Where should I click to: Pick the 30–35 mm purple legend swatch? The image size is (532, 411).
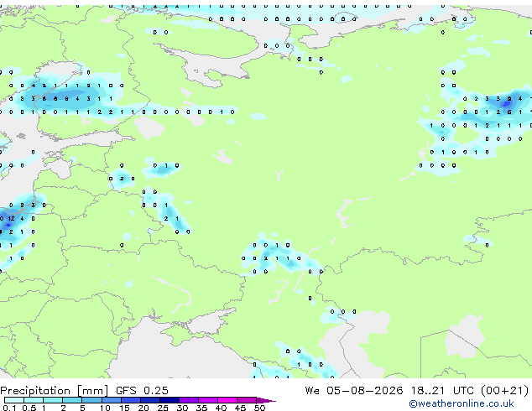[x=188, y=400]
